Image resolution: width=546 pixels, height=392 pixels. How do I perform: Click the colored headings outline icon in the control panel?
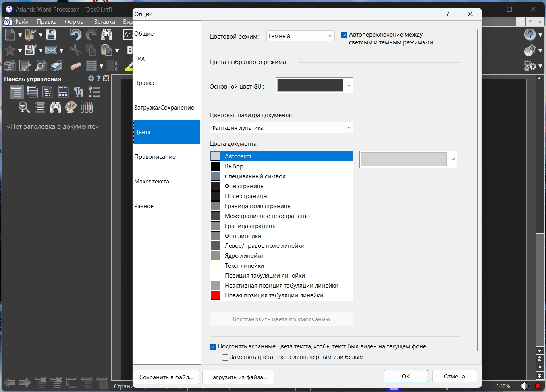click(x=32, y=92)
